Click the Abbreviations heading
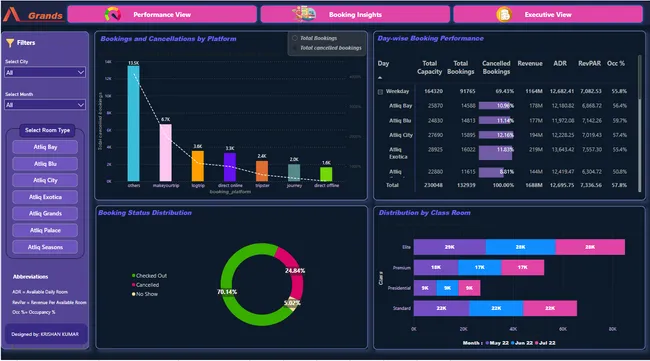The height and width of the screenshot is (361, 650). click(30, 277)
